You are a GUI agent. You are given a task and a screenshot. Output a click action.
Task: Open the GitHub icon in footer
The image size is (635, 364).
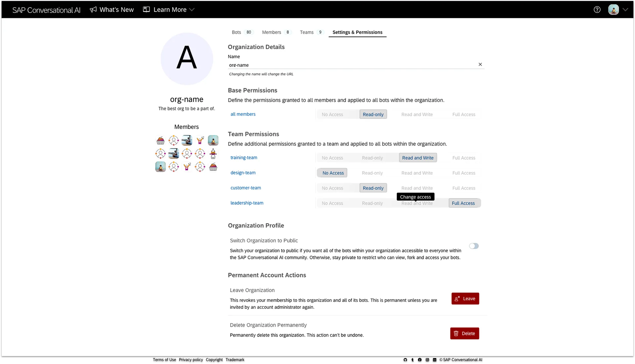tap(405, 360)
